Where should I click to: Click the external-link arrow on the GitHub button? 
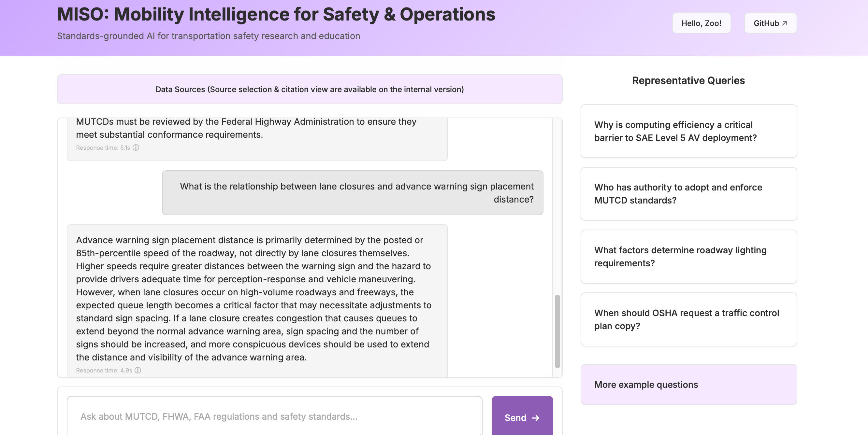[x=786, y=23]
